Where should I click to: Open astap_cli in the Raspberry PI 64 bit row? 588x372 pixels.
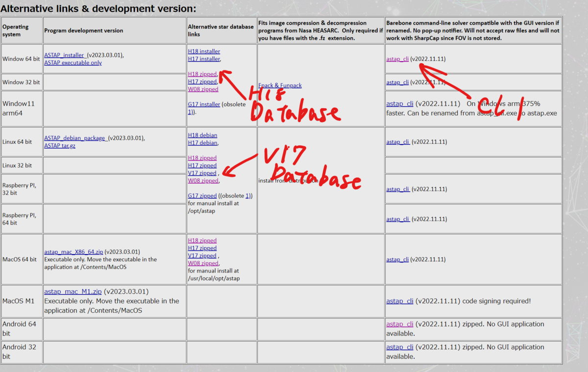tap(397, 219)
